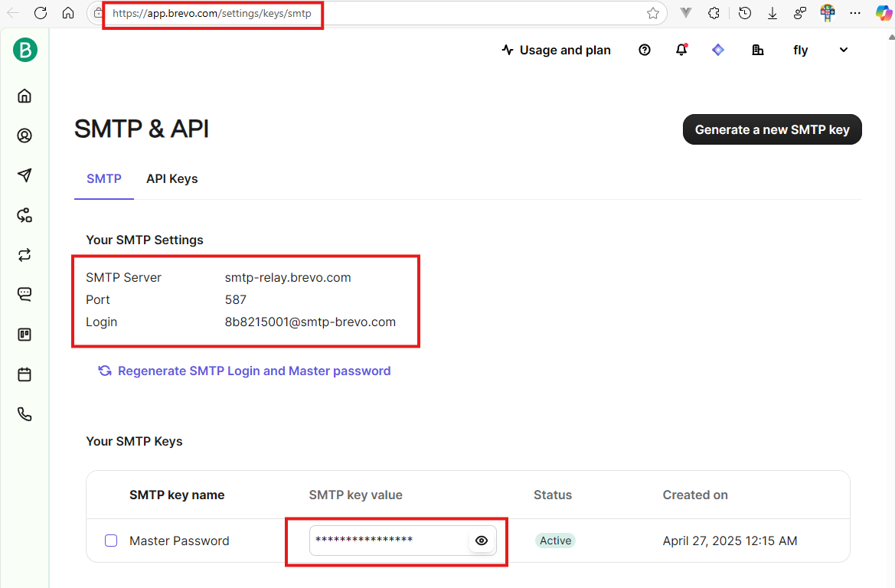Viewport: 895px width, 588px height.
Task: Open the browser settings ellipsis menu
Action: point(855,13)
